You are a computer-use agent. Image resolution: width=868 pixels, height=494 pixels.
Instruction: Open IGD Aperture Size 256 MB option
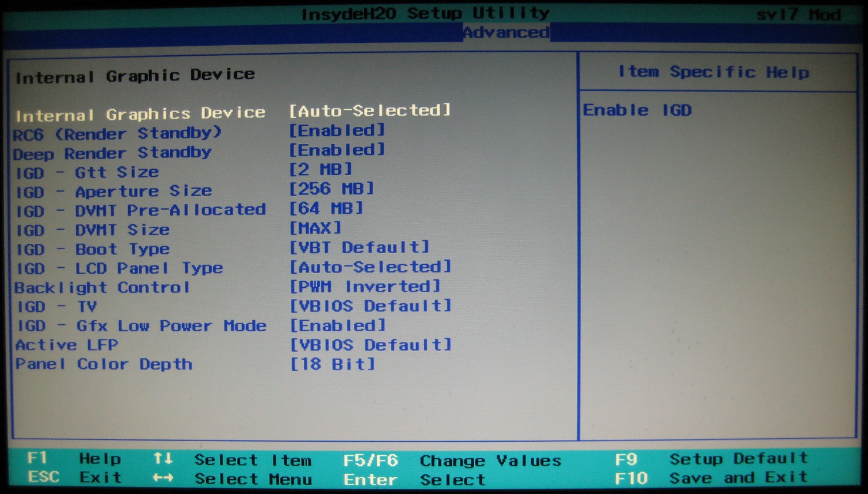tap(332, 189)
